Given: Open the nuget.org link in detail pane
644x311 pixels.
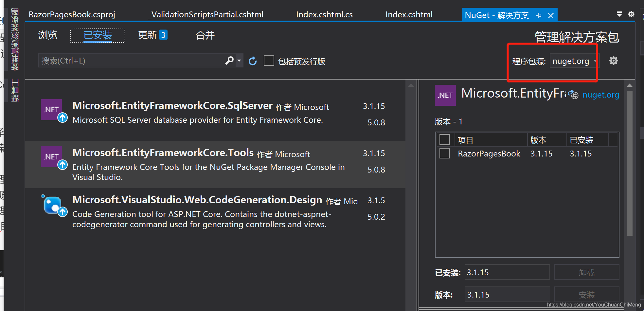Looking at the screenshot, I should pyautogui.click(x=600, y=95).
